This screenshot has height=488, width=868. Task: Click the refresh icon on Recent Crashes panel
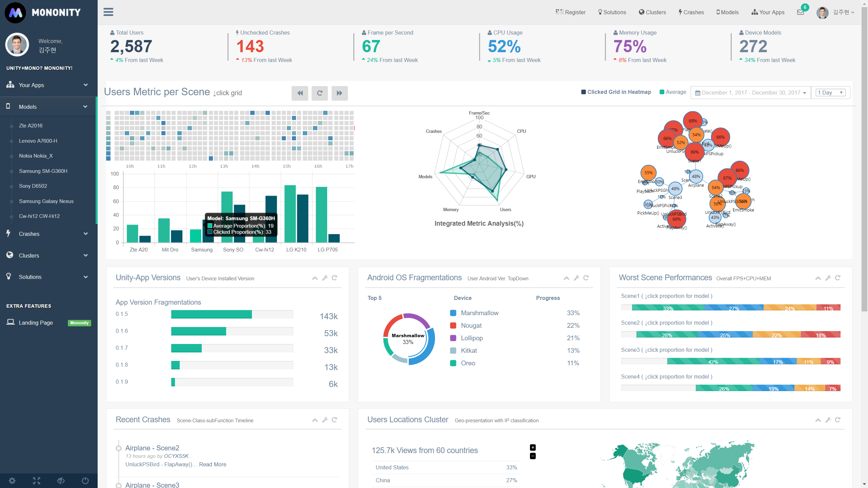point(334,420)
